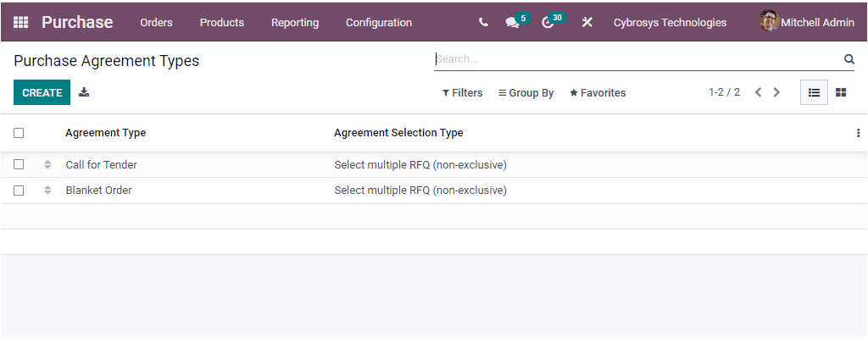Click the search magnifier icon
Screen dimensions: 868x337
pos(849,59)
